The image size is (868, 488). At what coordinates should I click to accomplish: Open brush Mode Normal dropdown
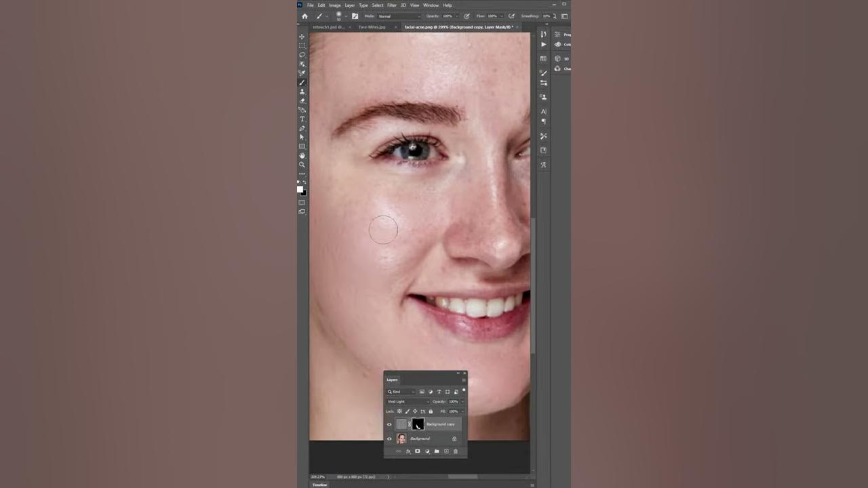(x=399, y=16)
